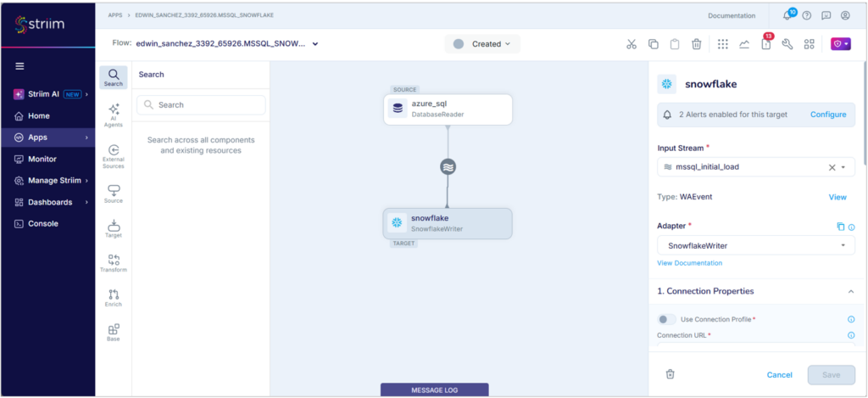Click the Copy icon in toolbar
Image resolution: width=868 pixels, height=398 pixels.
[x=654, y=44]
